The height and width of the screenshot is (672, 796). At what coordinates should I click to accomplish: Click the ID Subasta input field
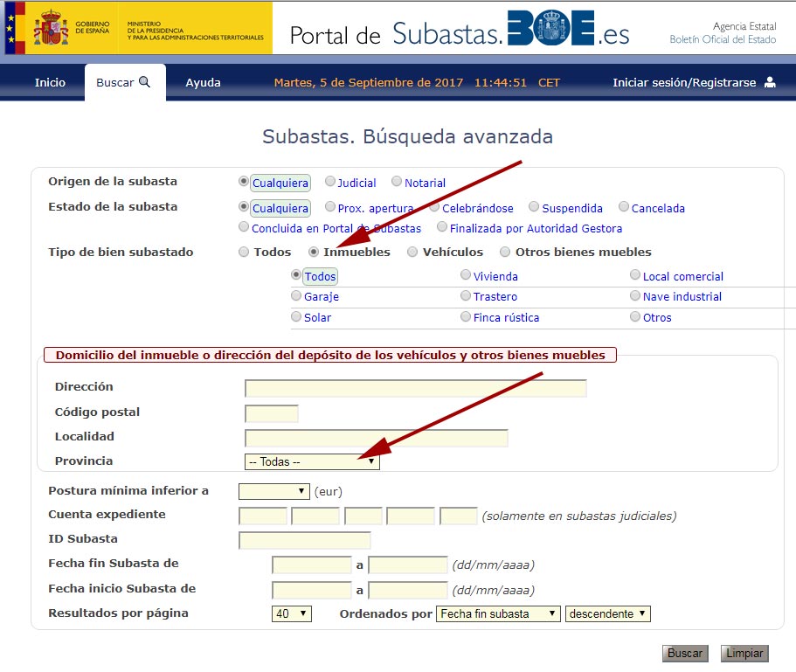(304, 540)
